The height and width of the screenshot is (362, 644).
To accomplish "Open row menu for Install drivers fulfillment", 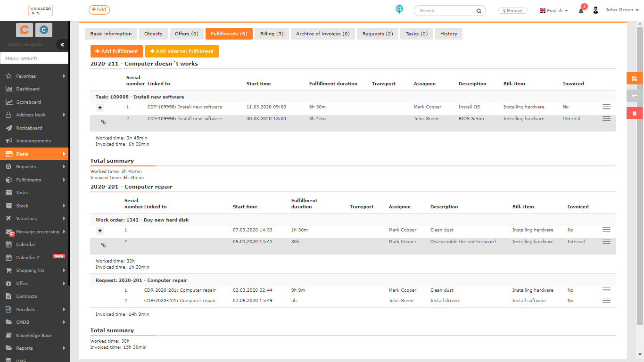I will click(606, 300).
